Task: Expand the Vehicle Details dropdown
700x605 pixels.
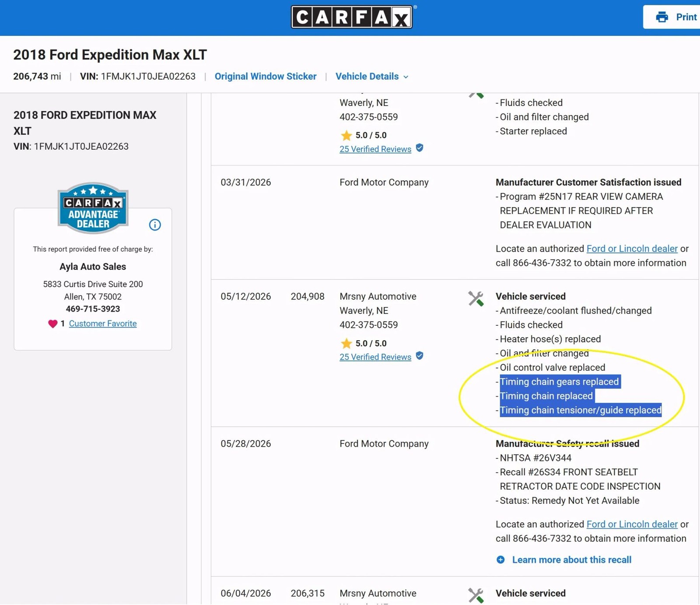Action: coord(372,77)
